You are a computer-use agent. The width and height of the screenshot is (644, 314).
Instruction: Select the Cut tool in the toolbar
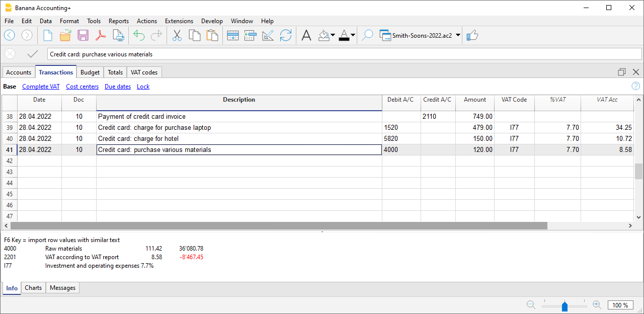177,35
